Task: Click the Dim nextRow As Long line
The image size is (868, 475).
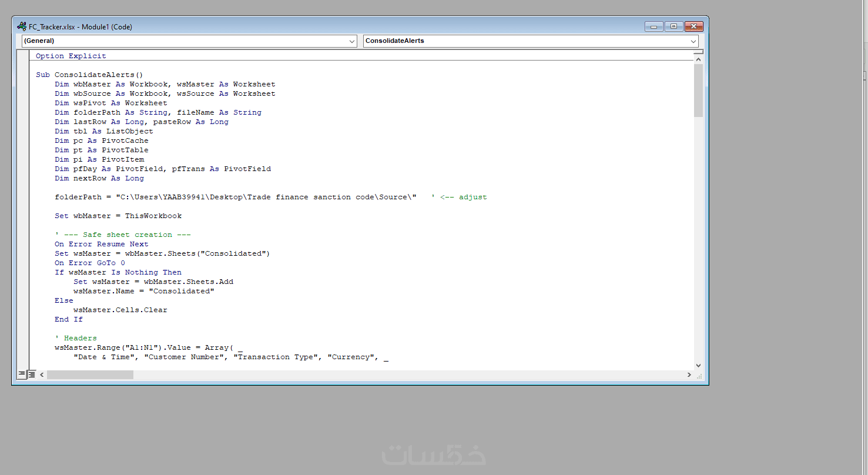Action: [x=99, y=178]
